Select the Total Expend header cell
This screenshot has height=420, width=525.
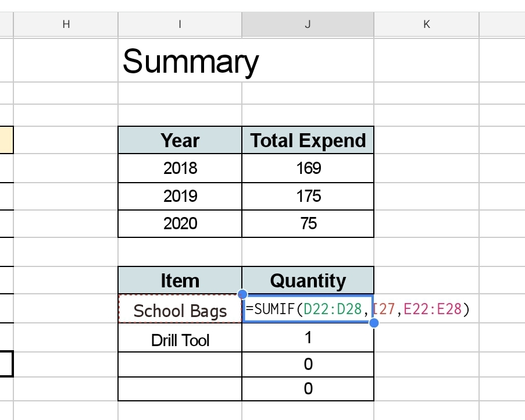coord(308,140)
